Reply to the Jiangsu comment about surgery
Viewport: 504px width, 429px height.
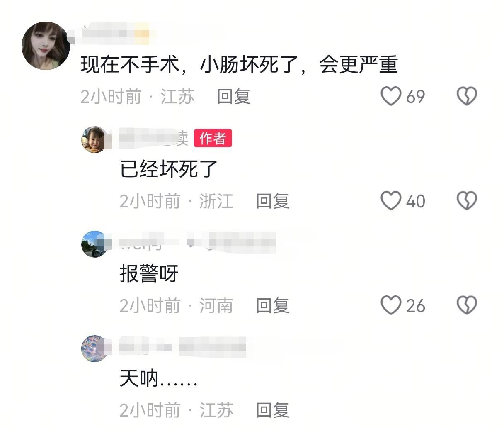click(234, 96)
